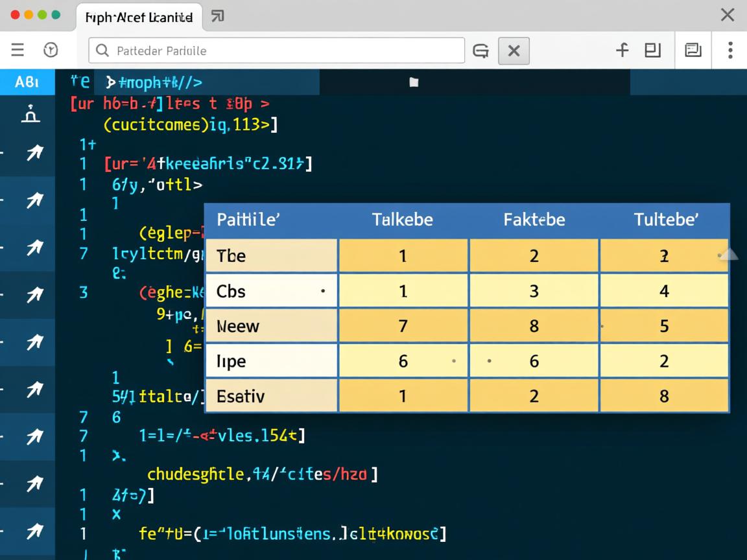Select the person icon in the left sidebar
This screenshot has height=560, width=747.
(30, 114)
